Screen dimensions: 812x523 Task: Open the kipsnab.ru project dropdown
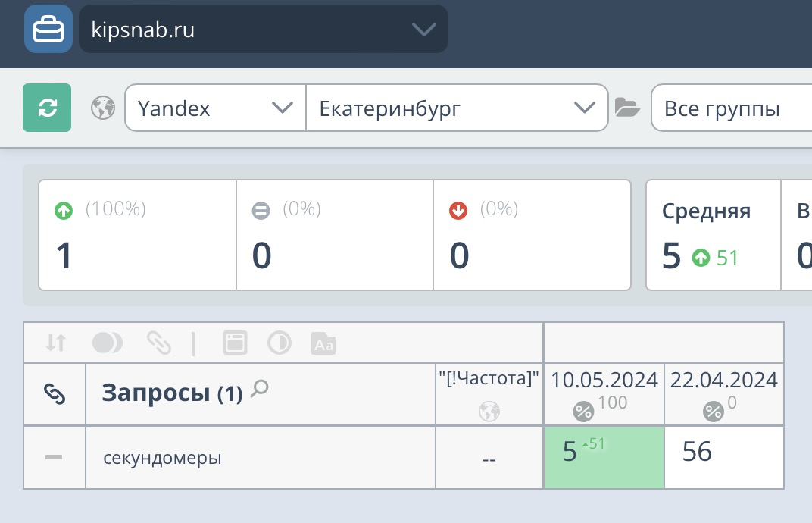[263, 30]
